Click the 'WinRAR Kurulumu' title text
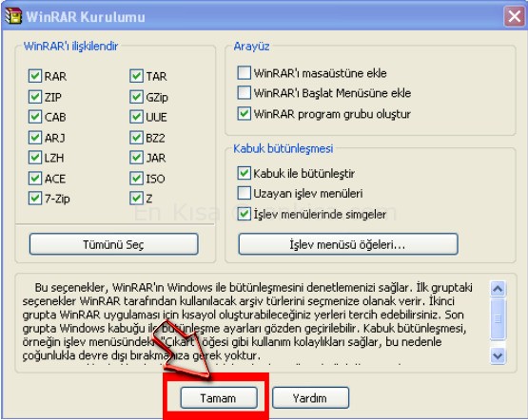The width and height of the screenshot is (528, 420). pos(86,17)
